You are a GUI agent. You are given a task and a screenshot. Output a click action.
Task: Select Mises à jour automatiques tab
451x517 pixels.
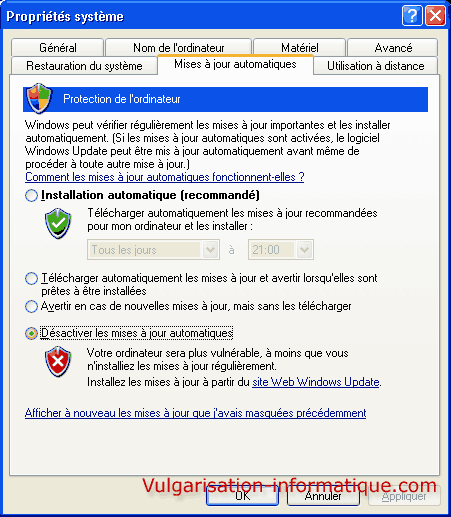(235, 64)
